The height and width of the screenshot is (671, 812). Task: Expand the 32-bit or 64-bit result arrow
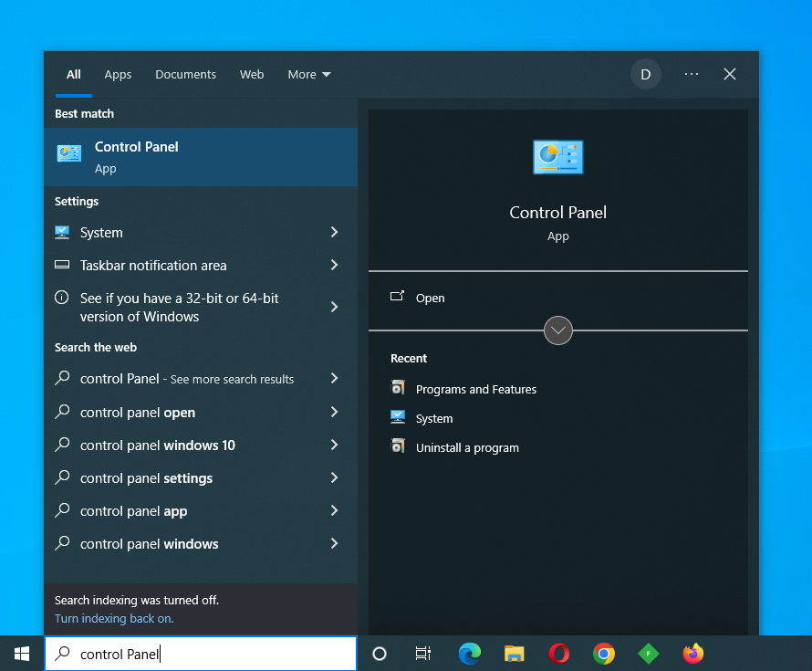(334, 307)
